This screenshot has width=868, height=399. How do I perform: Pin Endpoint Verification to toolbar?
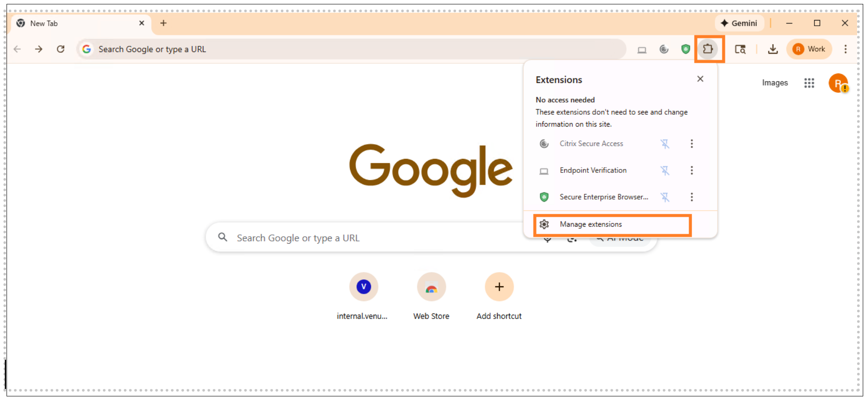(x=665, y=171)
